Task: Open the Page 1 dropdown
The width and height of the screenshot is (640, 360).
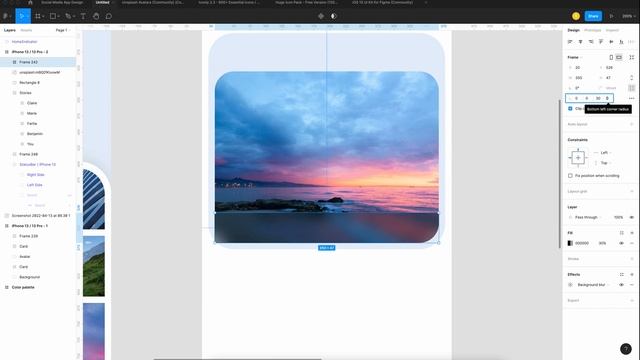Action: point(63,30)
